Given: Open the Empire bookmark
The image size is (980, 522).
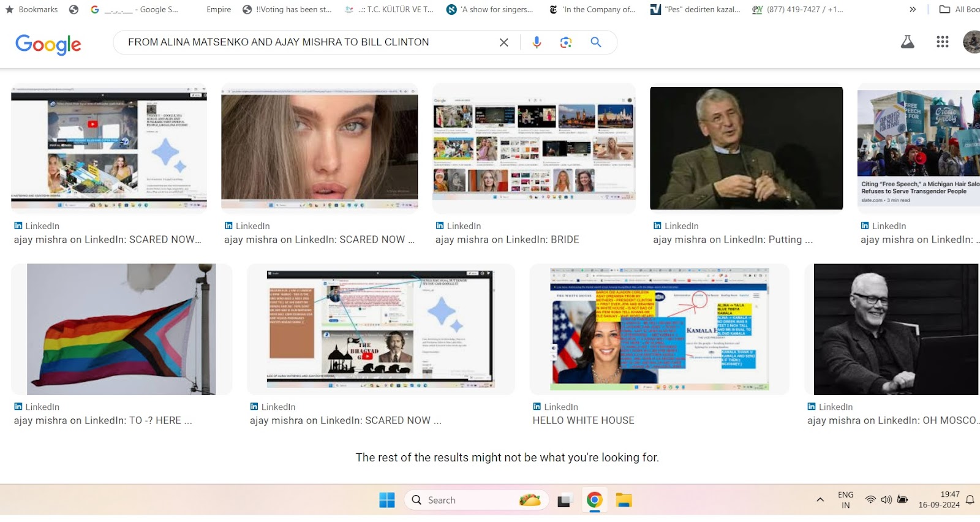Looking at the screenshot, I should point(219,9).
